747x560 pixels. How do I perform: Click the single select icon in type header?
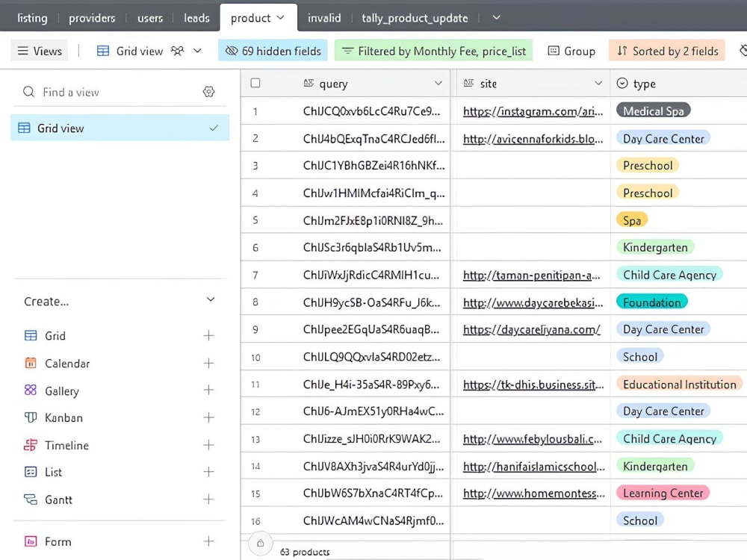point(622,84)
